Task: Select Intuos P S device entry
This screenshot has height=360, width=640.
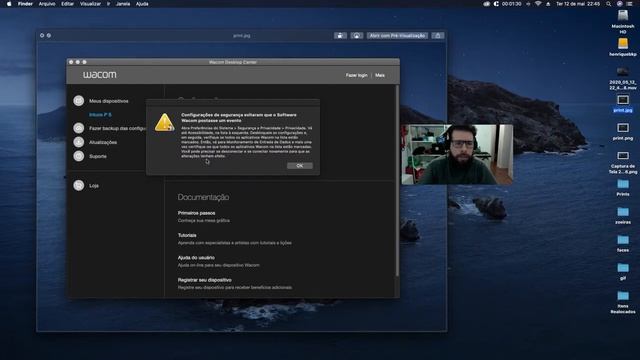Action: [100, 115]
